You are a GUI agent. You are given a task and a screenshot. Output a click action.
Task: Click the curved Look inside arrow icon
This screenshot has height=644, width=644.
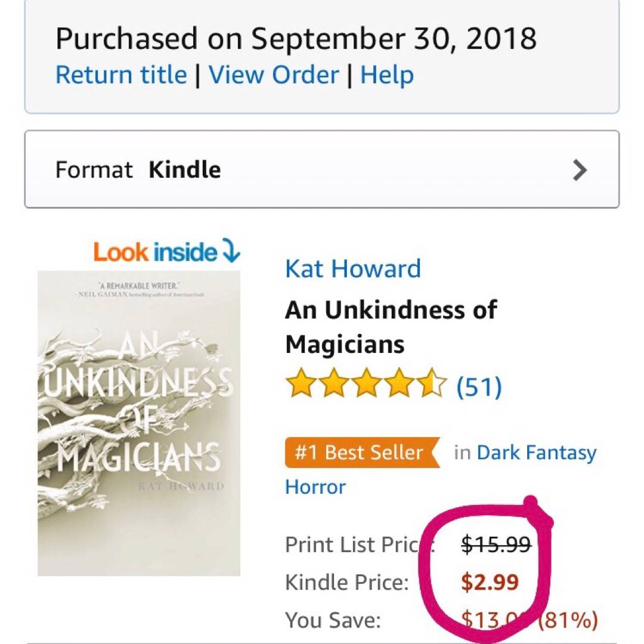[230, 252]
